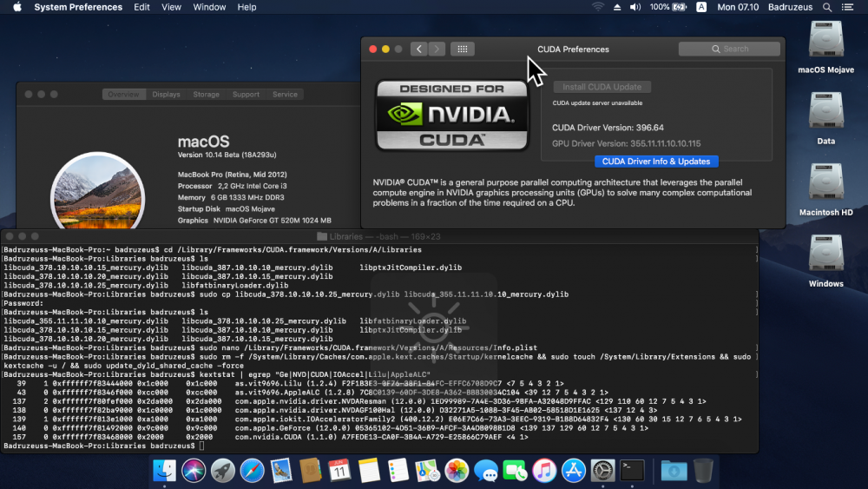868x489 pixels.
Task: Open Help menu
Action: tap(247, 7)
